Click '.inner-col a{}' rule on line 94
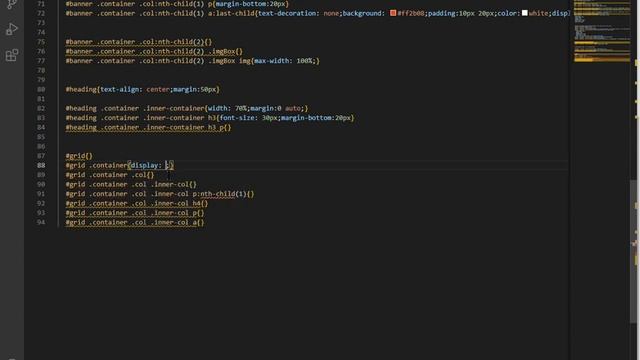Image resolution: width=640 pixels, height=360 pixels. (x=177, y=222)
